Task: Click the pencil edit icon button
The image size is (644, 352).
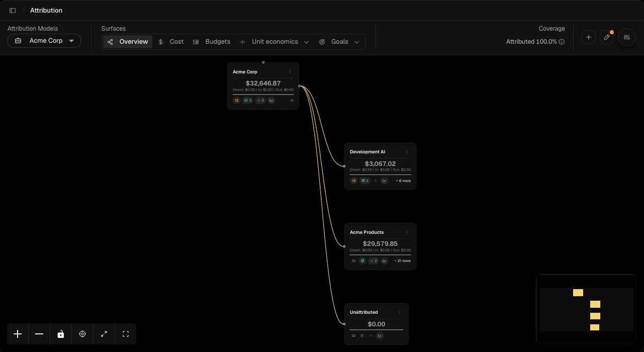Action: coord(607,37)
